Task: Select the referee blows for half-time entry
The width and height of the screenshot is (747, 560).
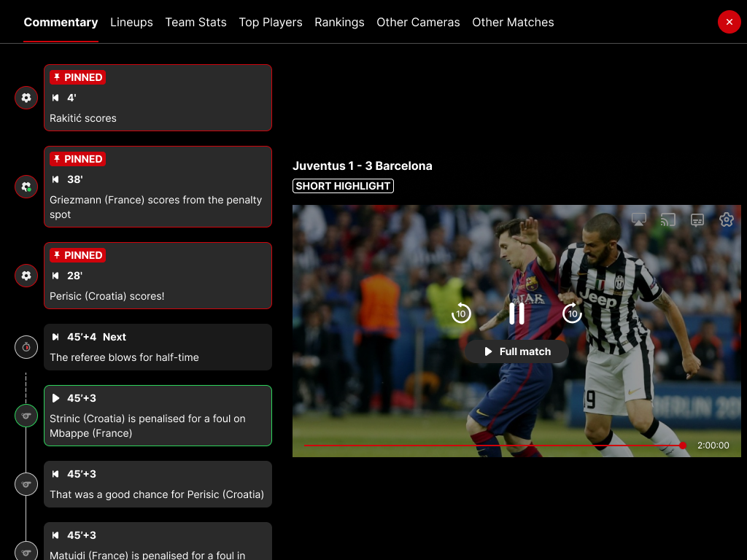Action: pyautogui.click(x=158, y=347)
